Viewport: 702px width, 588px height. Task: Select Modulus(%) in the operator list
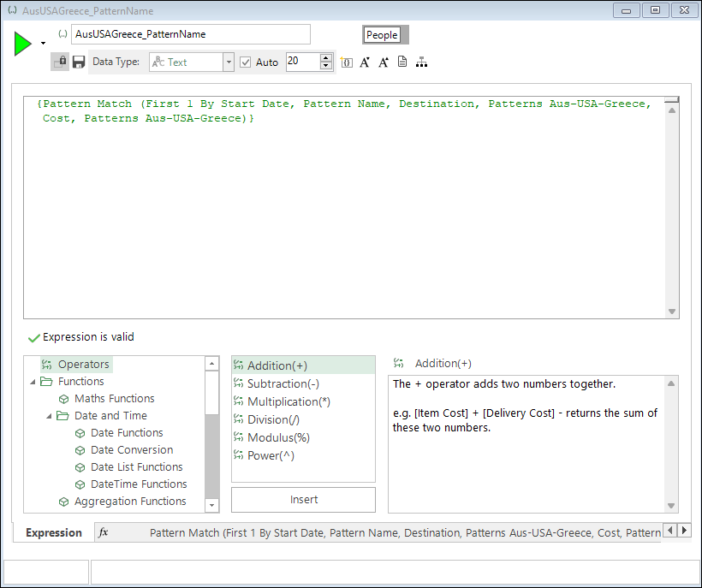(x=304, y=437)
